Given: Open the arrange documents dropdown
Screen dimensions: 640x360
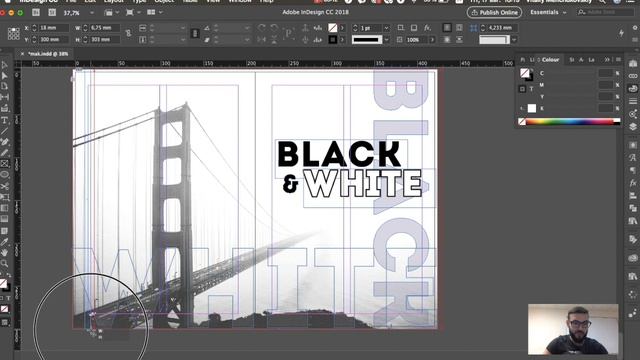Looking at the screenshot, I should 154,13.
